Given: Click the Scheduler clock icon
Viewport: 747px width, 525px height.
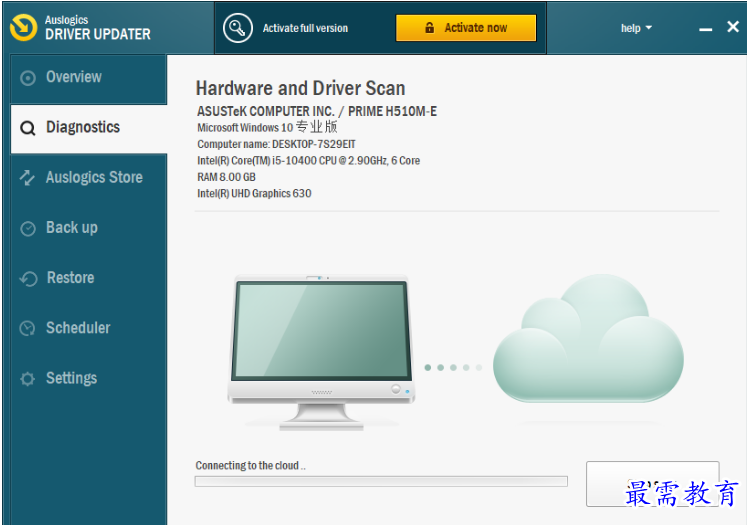Looking at the screenshot, I should point(28,328).
